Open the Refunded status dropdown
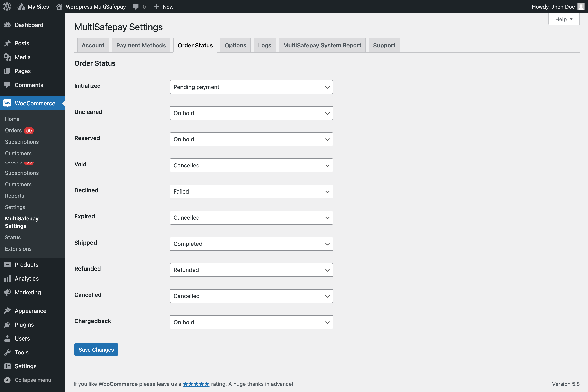 251,270
